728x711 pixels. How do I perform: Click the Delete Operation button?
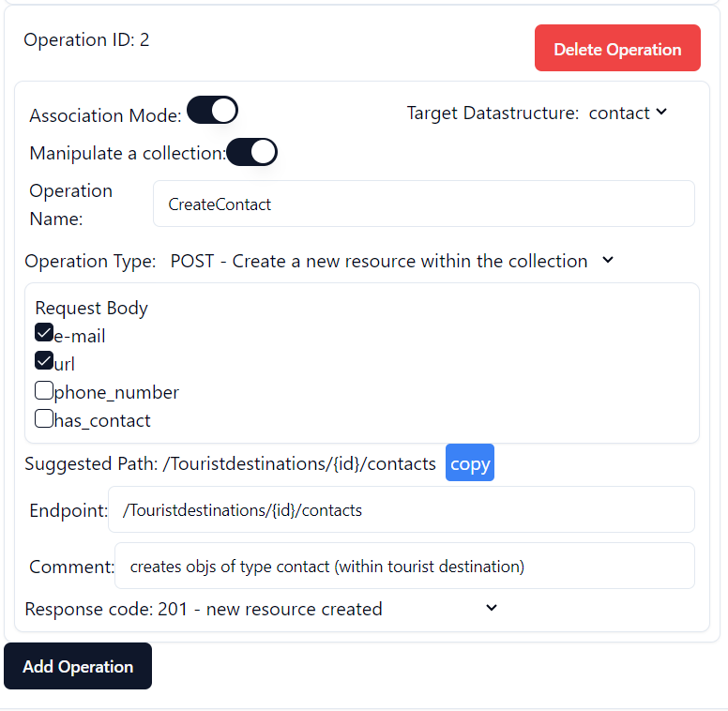(617, 48)
